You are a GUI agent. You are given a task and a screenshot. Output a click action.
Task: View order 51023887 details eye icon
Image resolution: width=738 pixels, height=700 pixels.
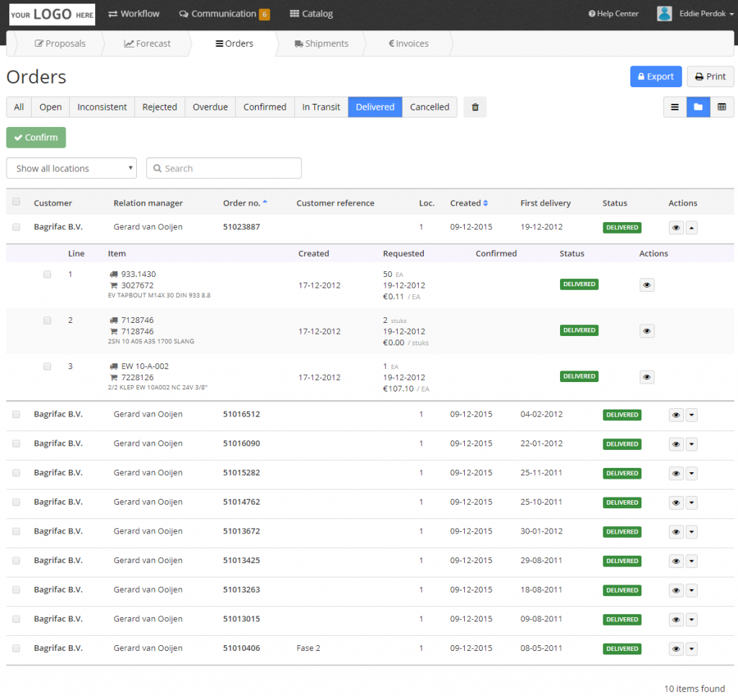click(x=676, y=228)
